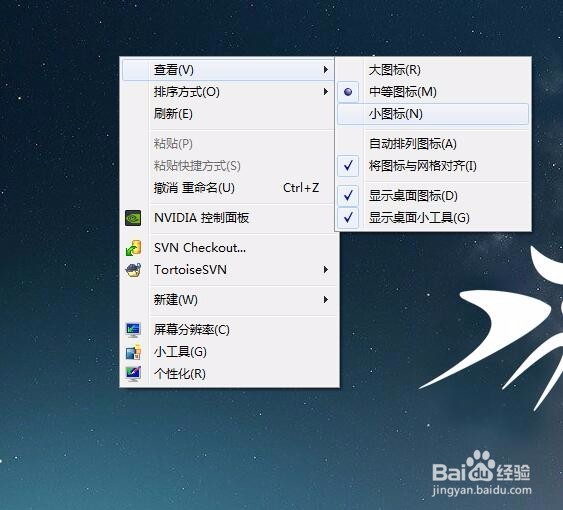Expand the 查看(V) submenu arrow
Viewport: 563px width, 510px height.
pyautogui.click(x=326, y=69)
